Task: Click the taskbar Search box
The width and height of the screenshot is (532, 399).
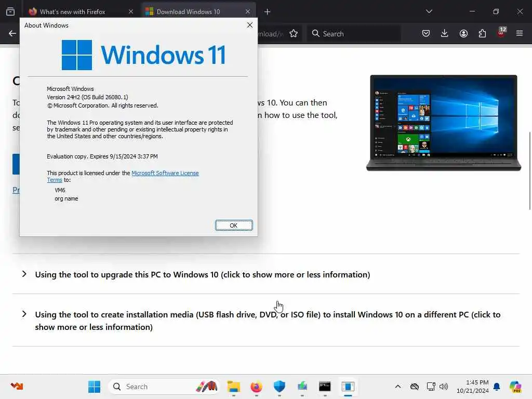Action: [164, 387]
